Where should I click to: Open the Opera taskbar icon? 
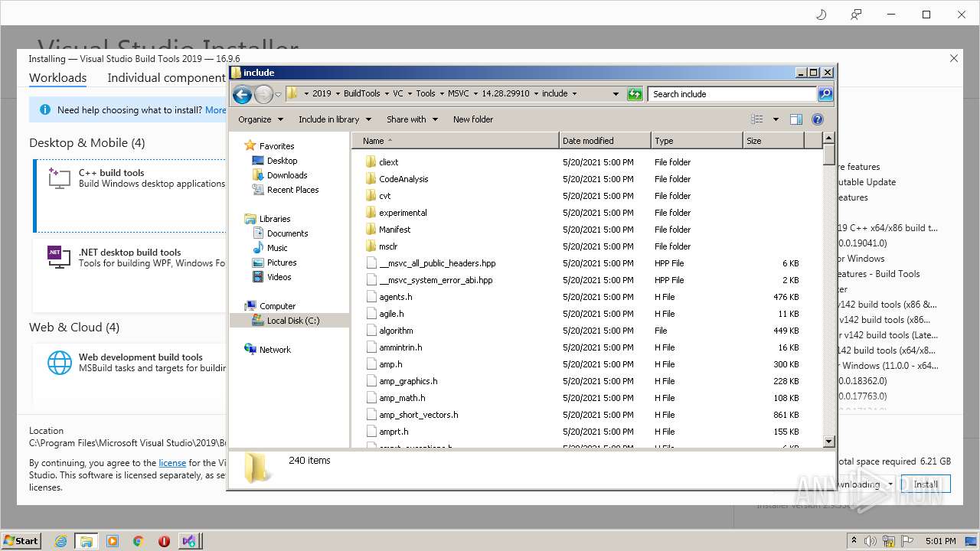tap(164, 541)
